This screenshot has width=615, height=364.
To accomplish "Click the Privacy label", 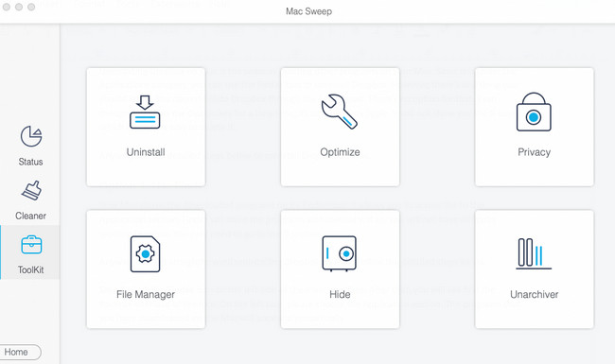I will pyautogui.click(x=535, y=152).
